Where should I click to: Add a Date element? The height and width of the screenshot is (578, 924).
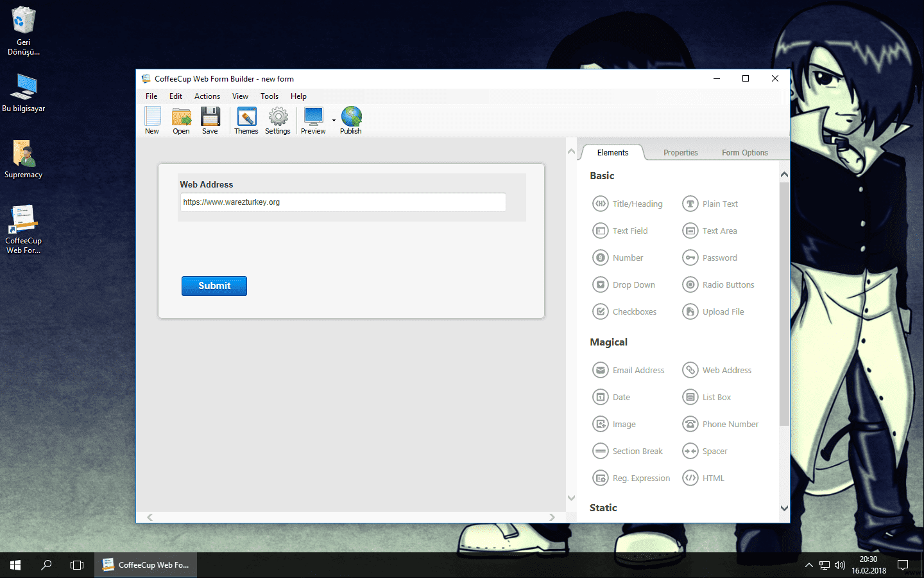[x=612, y=397]
